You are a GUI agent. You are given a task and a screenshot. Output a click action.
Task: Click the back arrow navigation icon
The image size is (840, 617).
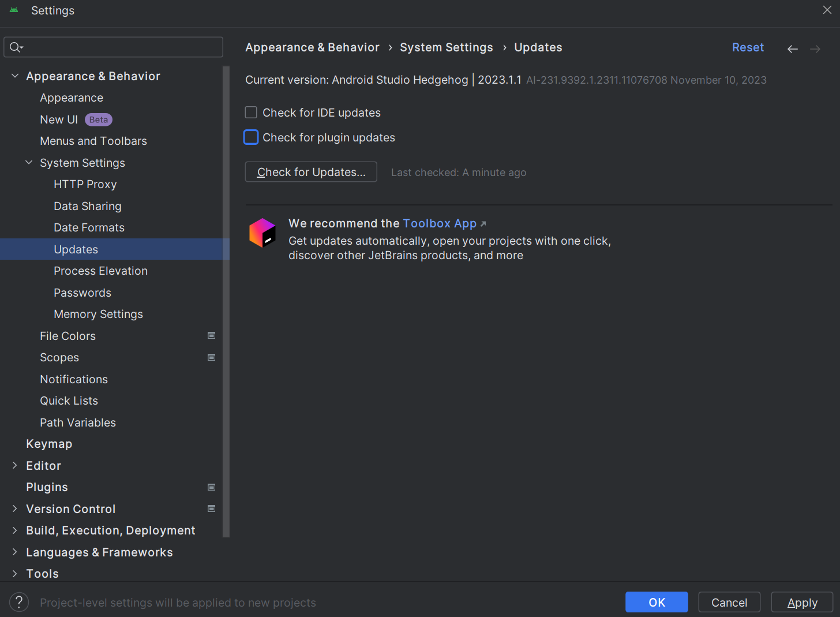(x=793, y=49)
